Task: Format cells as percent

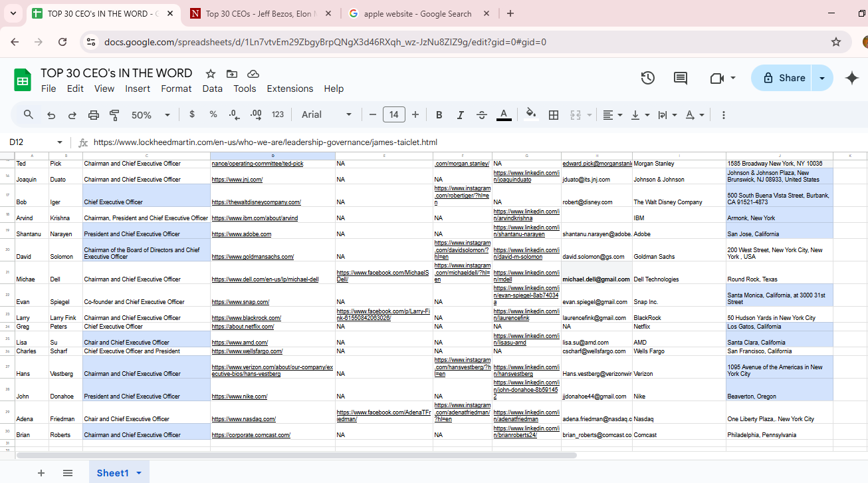Action: coord(213,114)
